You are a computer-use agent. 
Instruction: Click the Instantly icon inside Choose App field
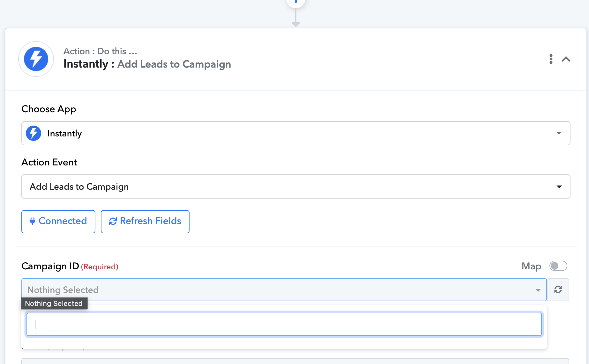(34, 133)
